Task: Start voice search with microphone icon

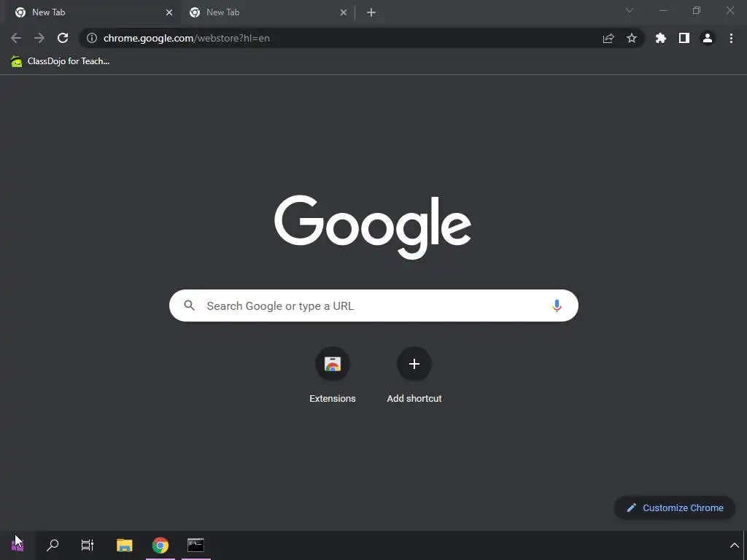Action: (x=557, y=306)
